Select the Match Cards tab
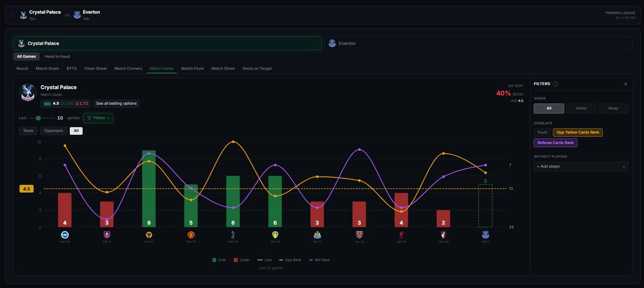The width and height of the screenshot is (644, 288). 162,68
